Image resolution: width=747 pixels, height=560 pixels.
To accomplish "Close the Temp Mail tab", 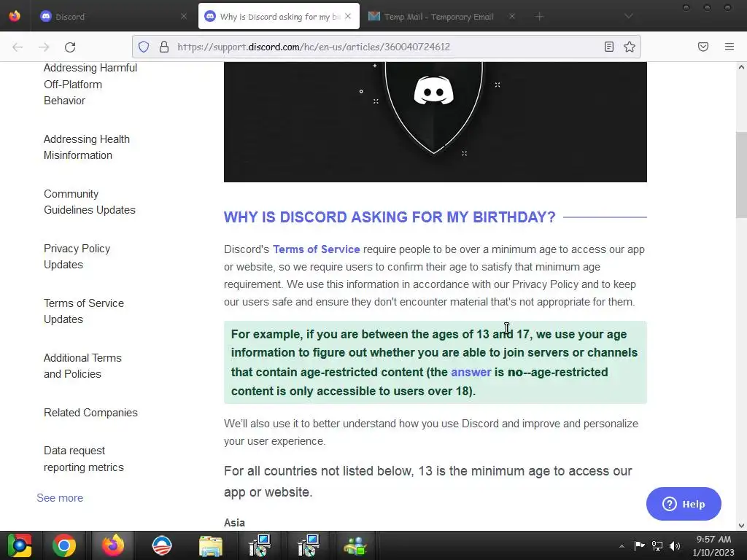I will 511,17.
